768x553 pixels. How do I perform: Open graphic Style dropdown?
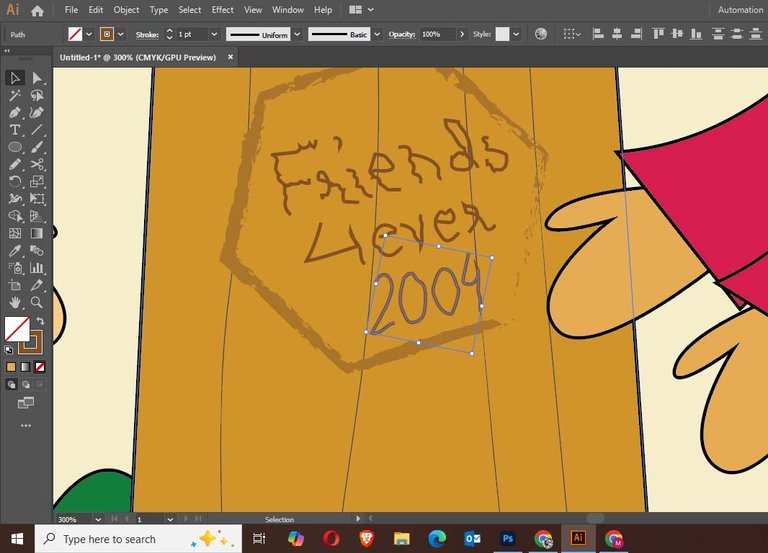(516, 34)
